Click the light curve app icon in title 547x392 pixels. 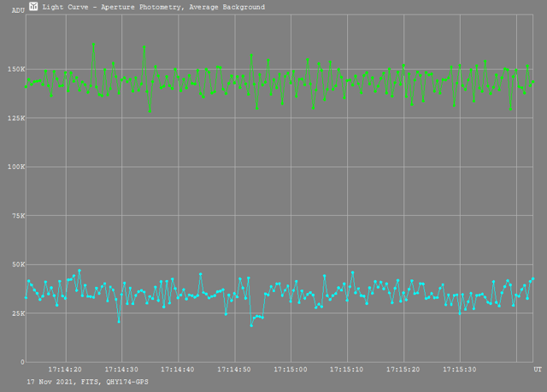click(33, 6)
